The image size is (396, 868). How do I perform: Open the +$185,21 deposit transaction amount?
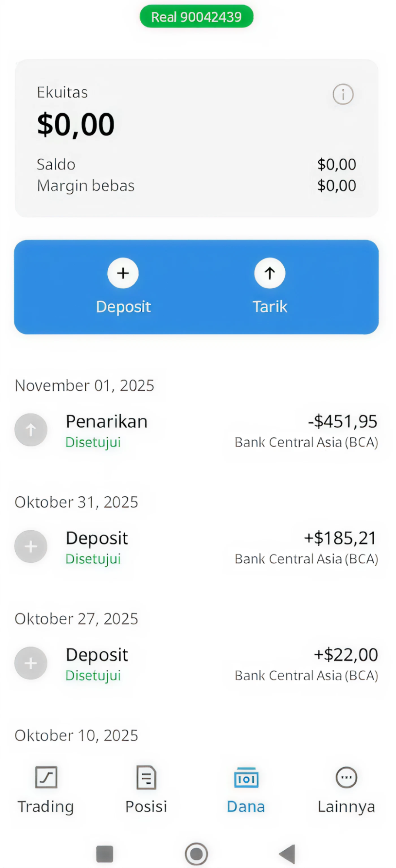[x=340, y=538]
